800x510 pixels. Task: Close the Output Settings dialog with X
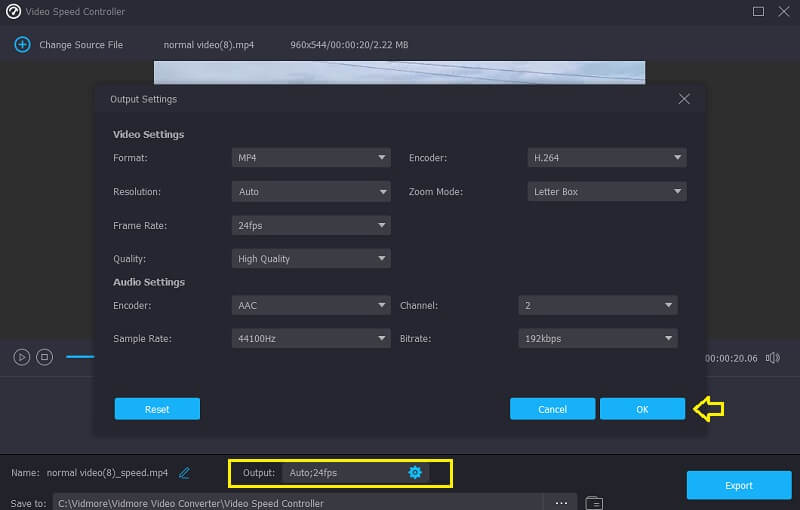(x=684, y=99)
